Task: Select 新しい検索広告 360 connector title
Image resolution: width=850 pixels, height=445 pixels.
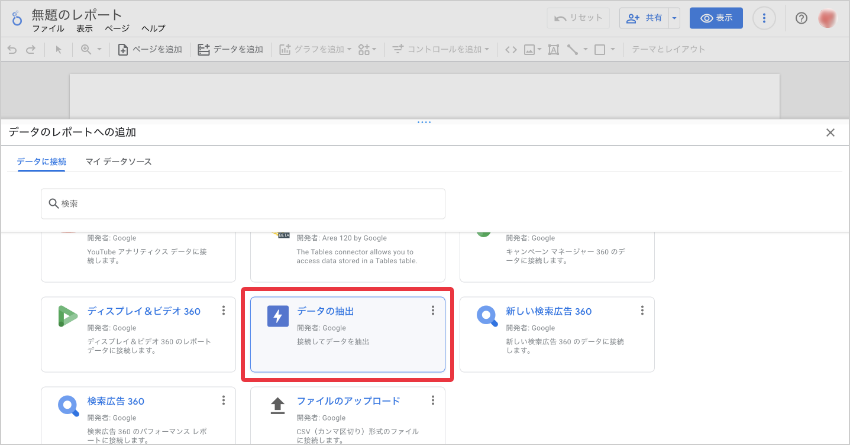Action: (549, 311)
